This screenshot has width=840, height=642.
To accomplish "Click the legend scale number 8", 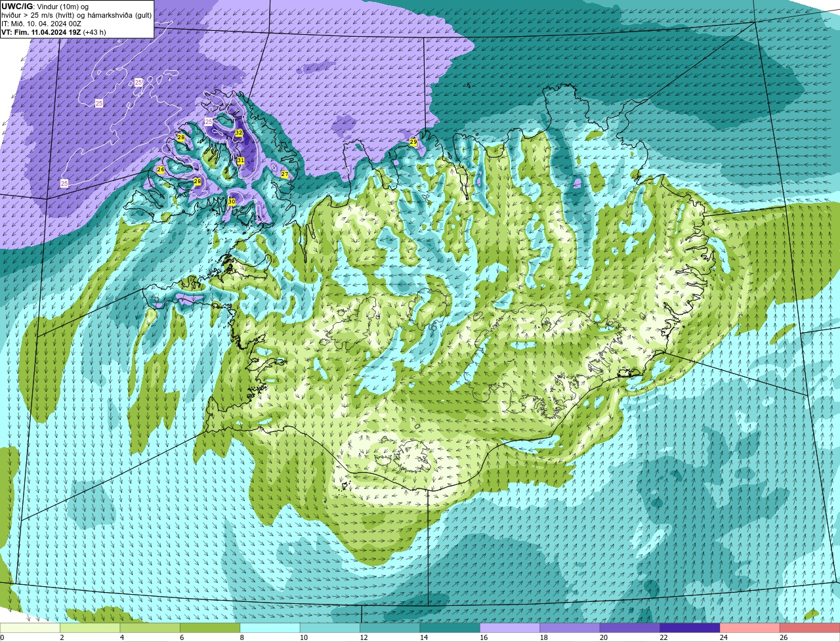I will [x=241, y=637].
